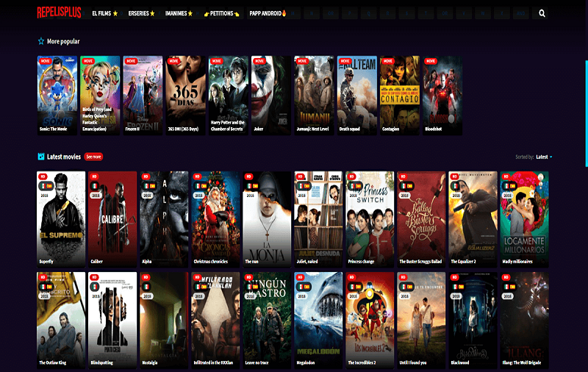Click the star icon beside More popular

[41, 41]
